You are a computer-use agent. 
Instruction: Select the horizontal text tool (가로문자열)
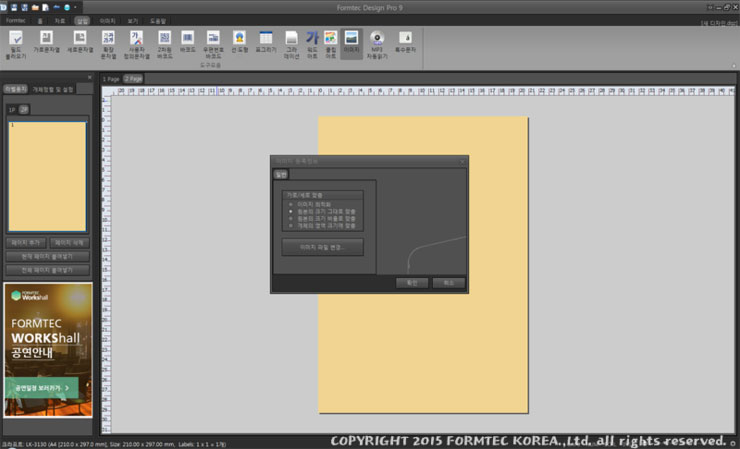pos(46,42)
